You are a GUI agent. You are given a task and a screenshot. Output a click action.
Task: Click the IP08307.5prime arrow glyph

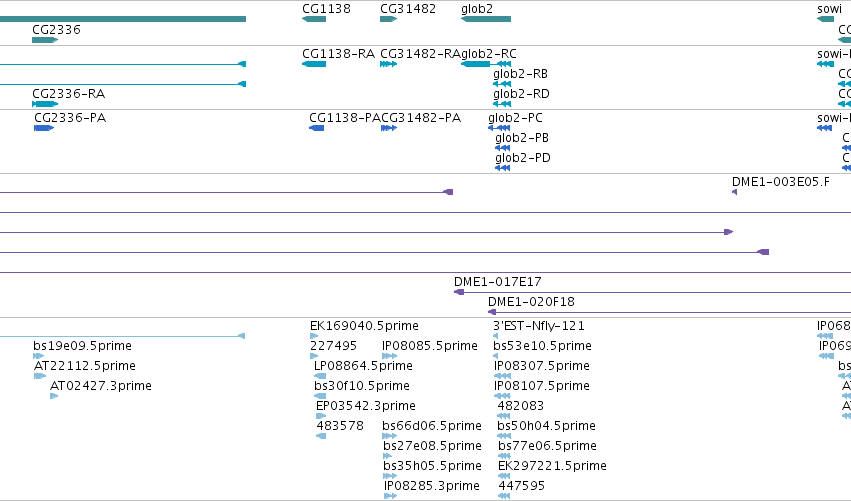click(503, 376)
